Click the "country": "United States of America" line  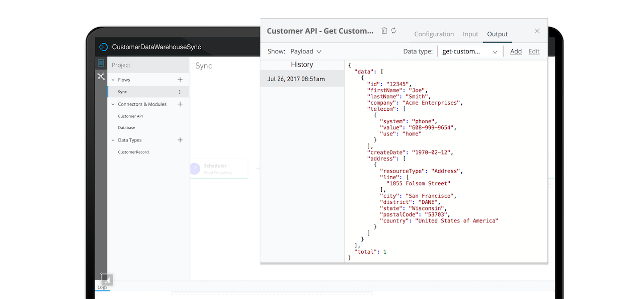pos(439,220)
